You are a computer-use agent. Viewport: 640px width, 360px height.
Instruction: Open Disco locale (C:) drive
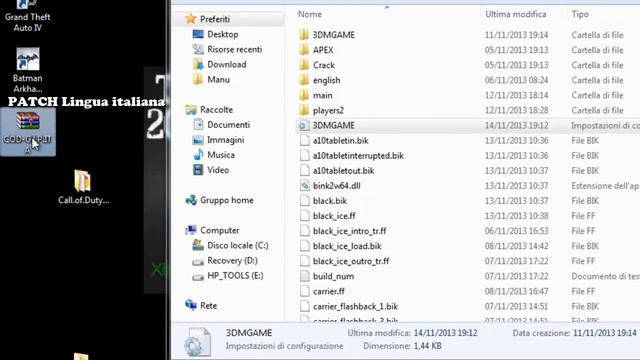tap(238, 246)
